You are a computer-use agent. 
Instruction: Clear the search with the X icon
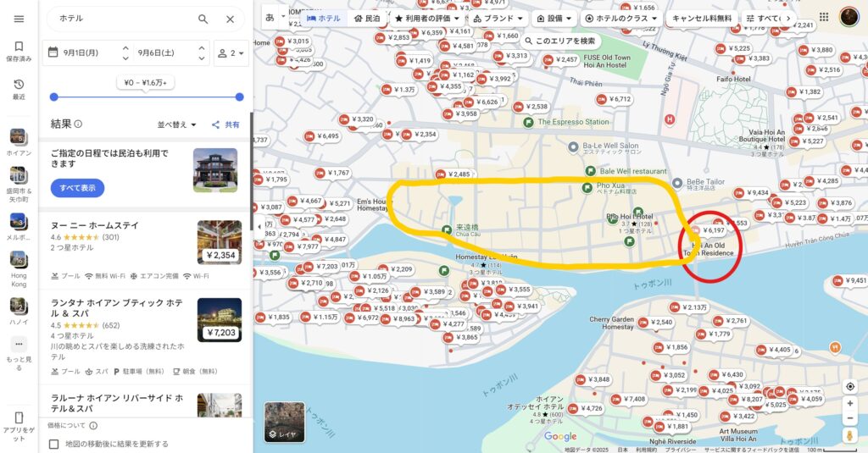(231, 19)
